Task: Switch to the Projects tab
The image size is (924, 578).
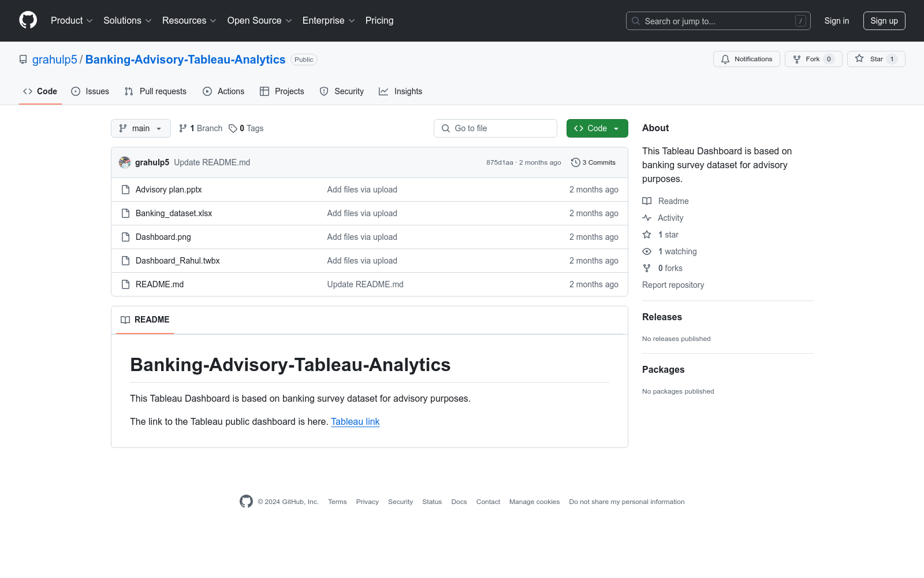Action: click(x=282, y=91)
